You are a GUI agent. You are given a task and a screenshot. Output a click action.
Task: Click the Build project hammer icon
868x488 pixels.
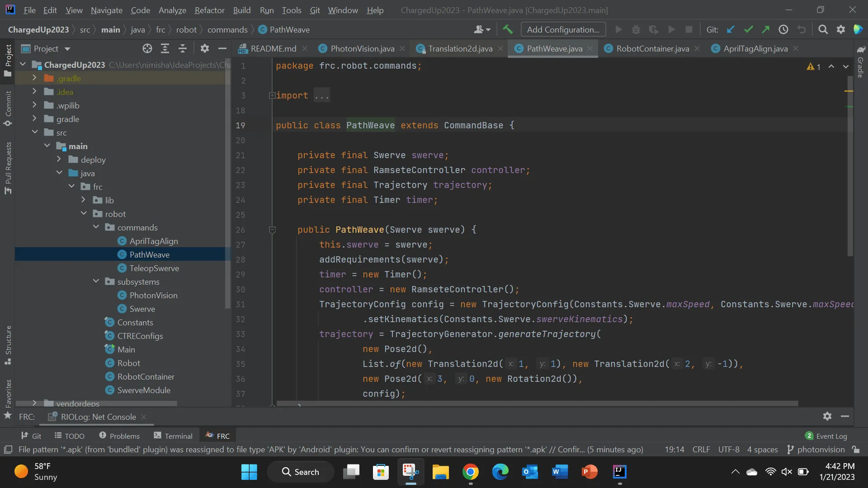pos(508,30)
